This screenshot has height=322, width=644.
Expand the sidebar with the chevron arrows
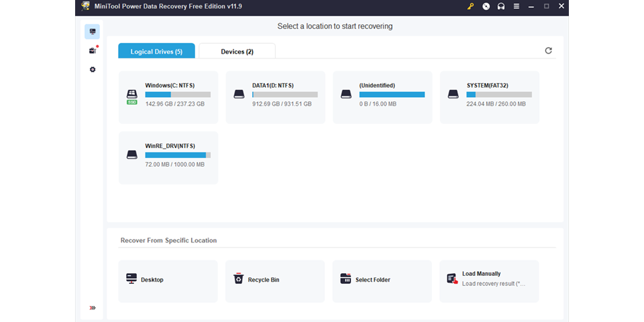[x=92, y=308]
